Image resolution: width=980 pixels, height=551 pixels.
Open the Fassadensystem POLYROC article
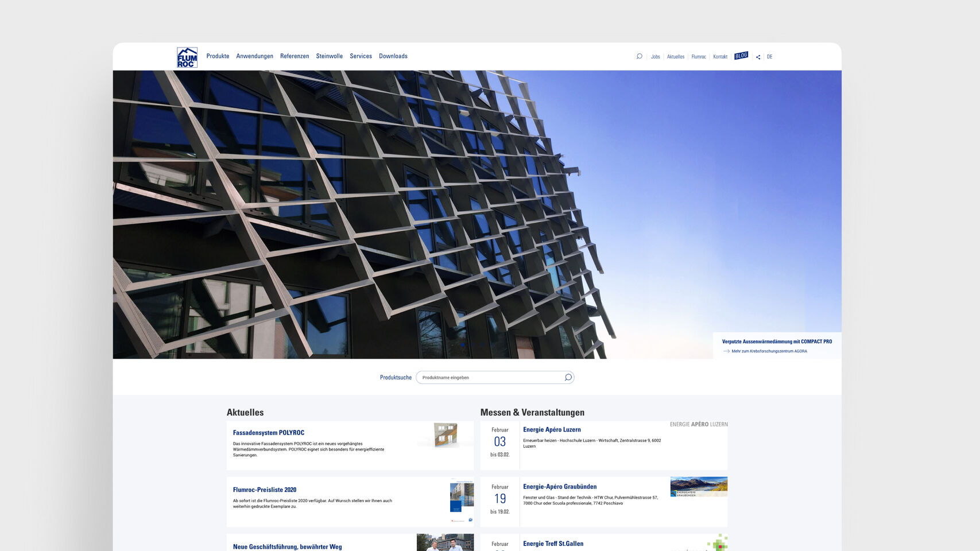268,433
